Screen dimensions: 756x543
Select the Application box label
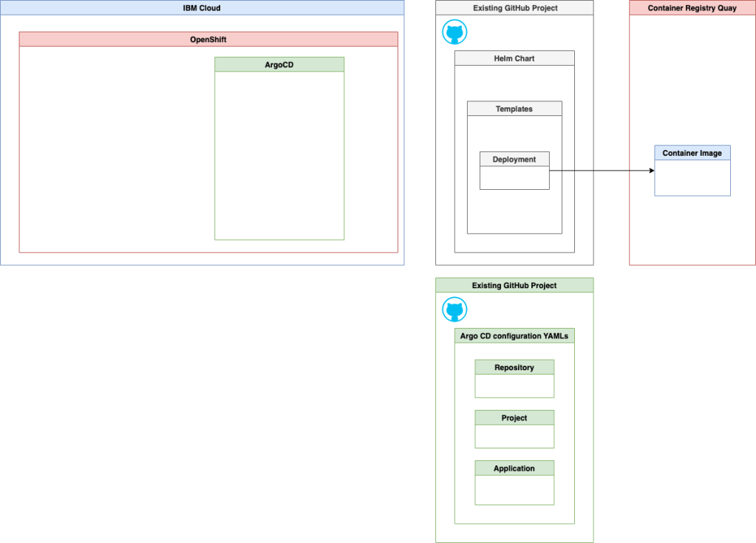[514, 468]
